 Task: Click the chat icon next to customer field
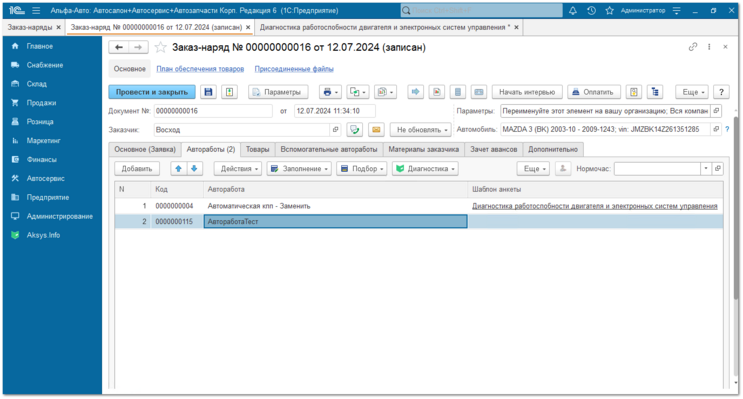click(354, 130)
